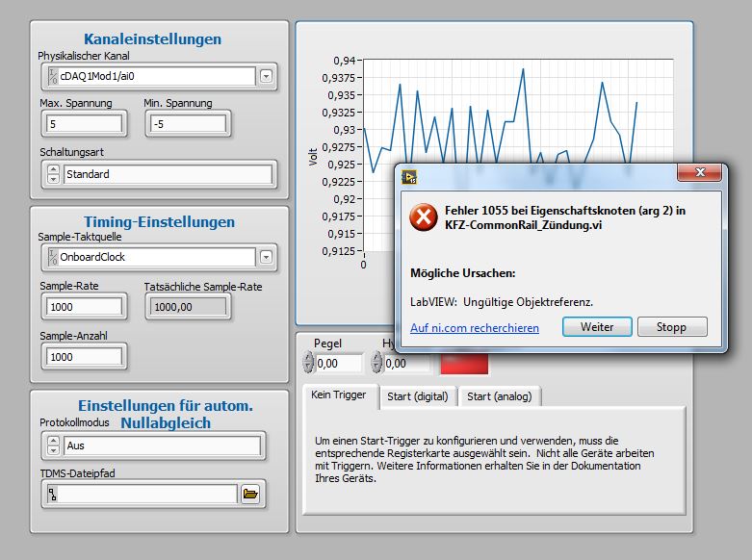Click the Pegel stepper arrows
752x560 pixels.
pyautogui.click(x=308, y=363)
